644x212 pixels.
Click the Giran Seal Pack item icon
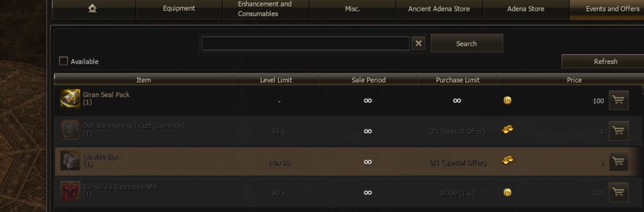click(70, 99)
